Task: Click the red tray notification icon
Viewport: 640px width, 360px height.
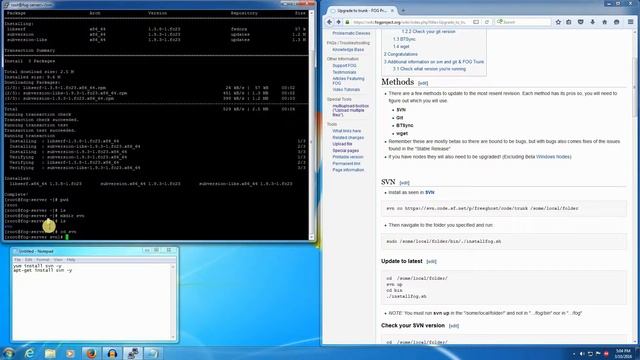Action: (606, 354)
